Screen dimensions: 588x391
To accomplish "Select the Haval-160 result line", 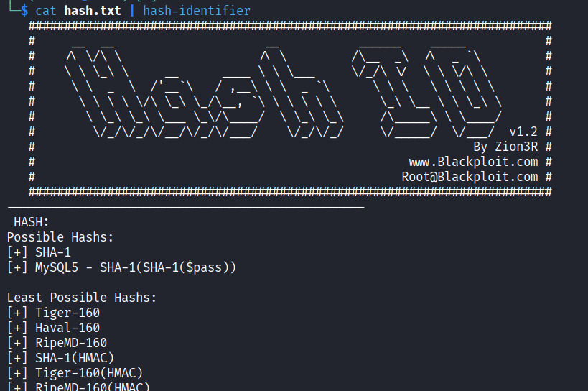I will coord(67,328).
